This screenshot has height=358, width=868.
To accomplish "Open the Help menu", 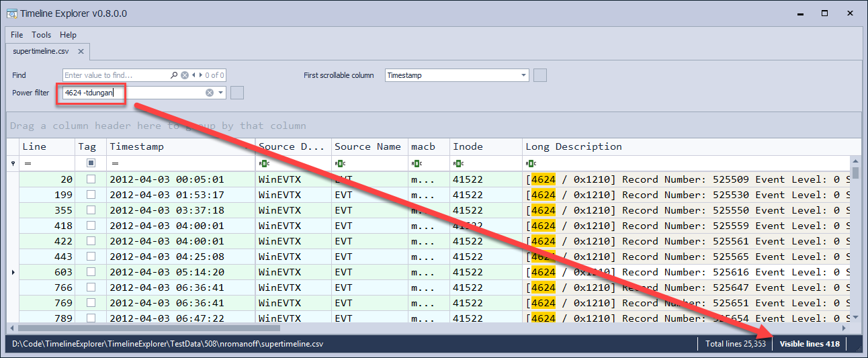I will click(68, 34).
